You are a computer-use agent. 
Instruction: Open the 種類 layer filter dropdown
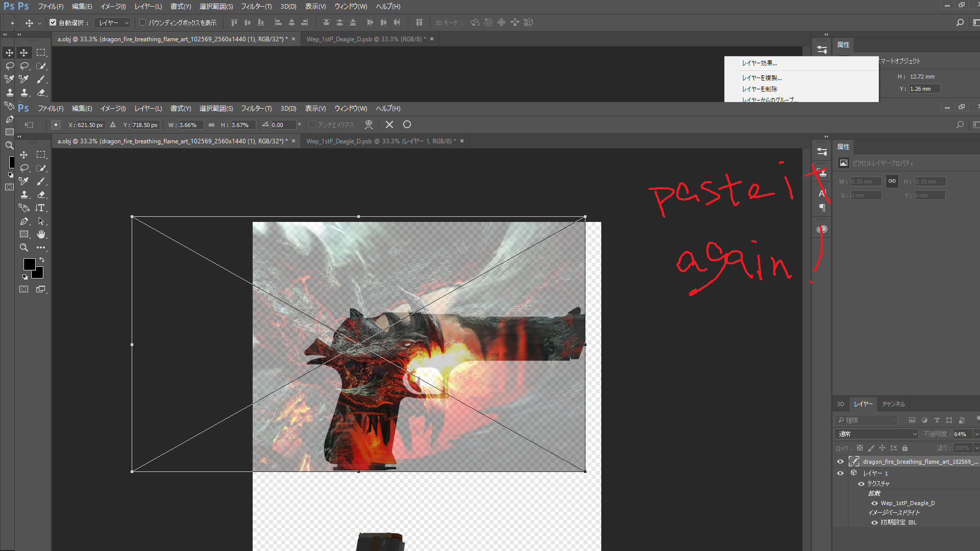tap(866, 420)
